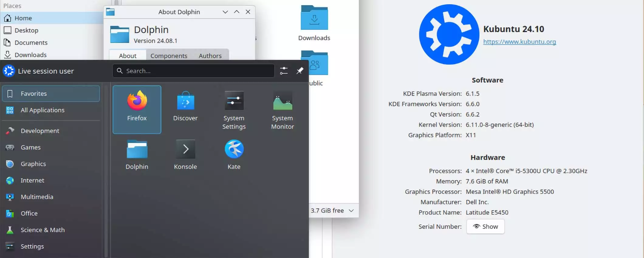This screenshot has height=258, width=644.
Task: Click the Processors value i5-5300U
Action: click(x=526, y=171)
